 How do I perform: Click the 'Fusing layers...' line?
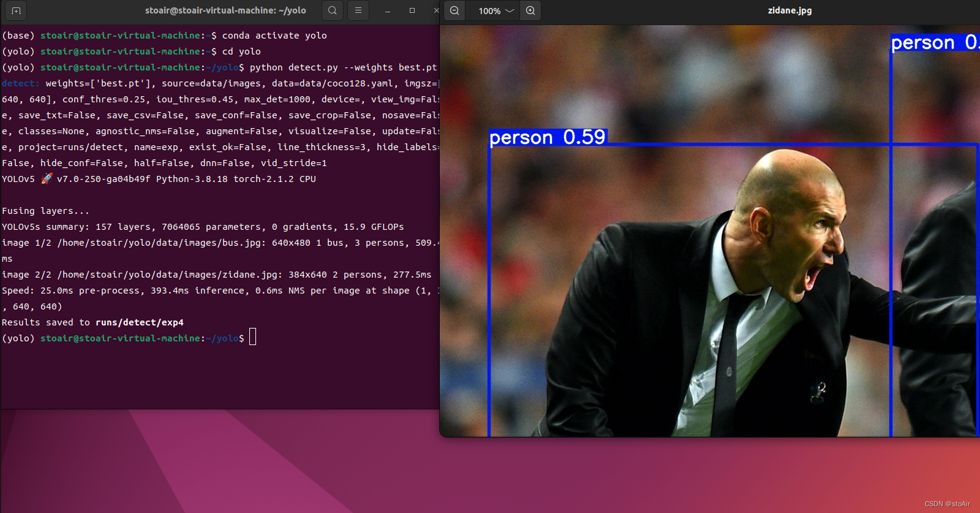(x=45, y=211)
